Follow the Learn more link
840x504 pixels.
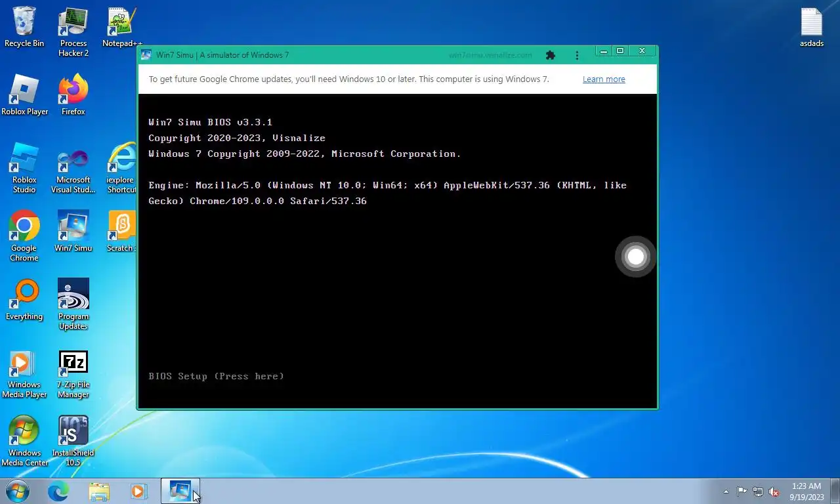coord(604,79)
